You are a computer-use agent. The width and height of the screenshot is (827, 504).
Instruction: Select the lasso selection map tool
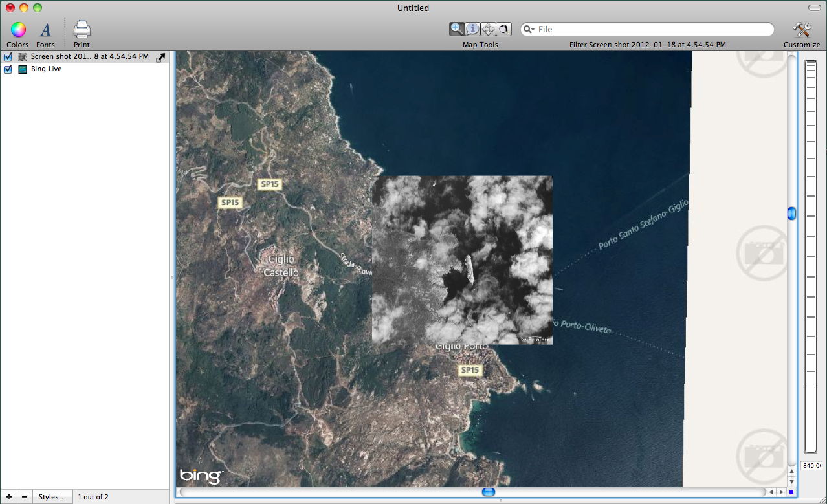coord(503,29)
